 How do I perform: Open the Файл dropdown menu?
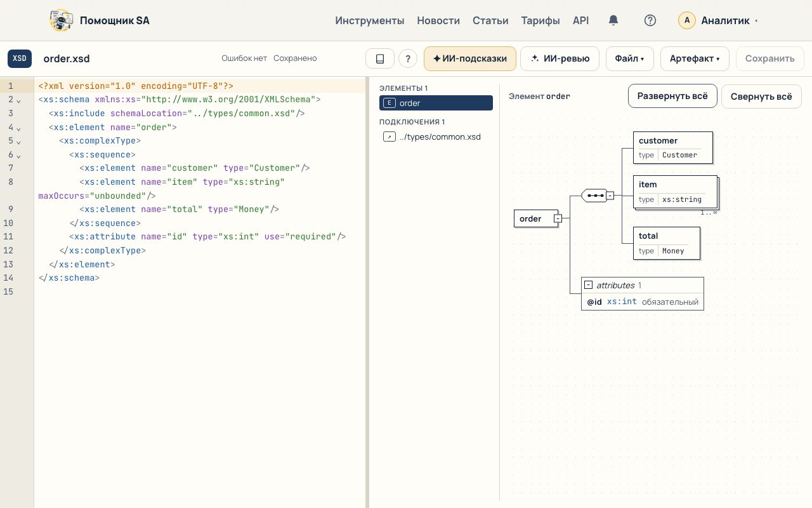pos(629,58)
